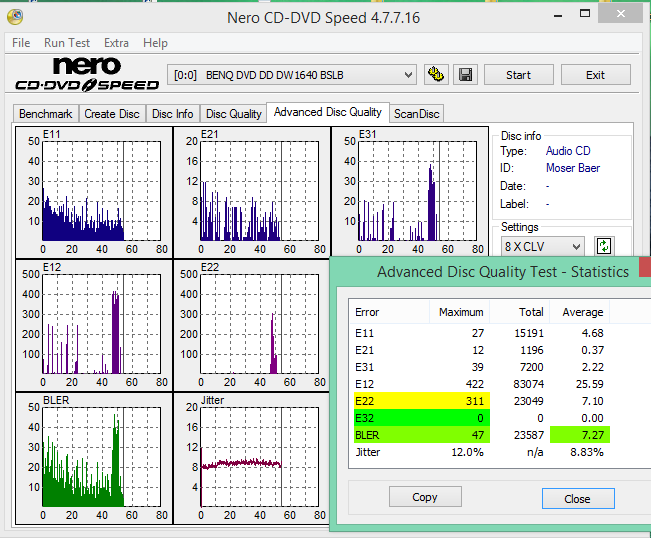Viewport: 651px width, 538px height.
Task: Click the save floppy disk icon
Action: pos(465,75)
